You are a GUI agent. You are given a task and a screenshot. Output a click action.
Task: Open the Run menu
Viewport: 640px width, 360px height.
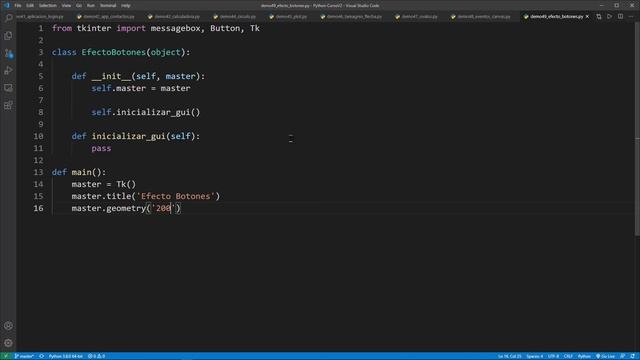click(x=91, y=6)
